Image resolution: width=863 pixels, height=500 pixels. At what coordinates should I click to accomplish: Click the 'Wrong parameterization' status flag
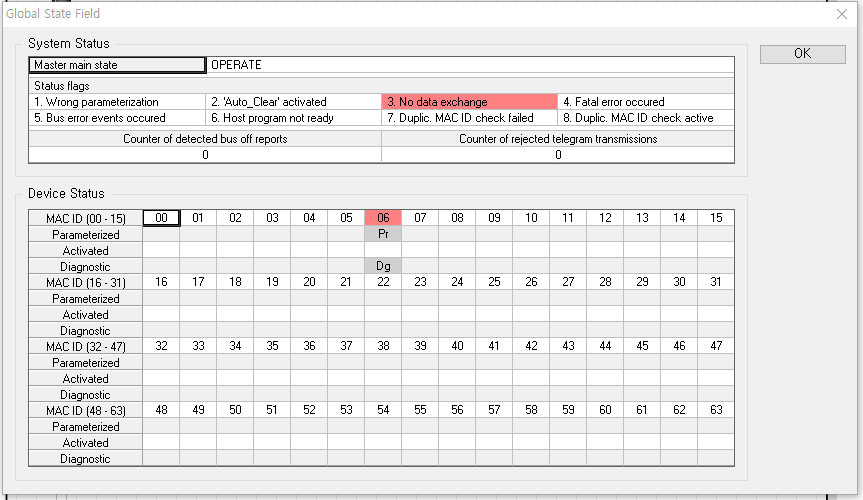click(117, 102)
